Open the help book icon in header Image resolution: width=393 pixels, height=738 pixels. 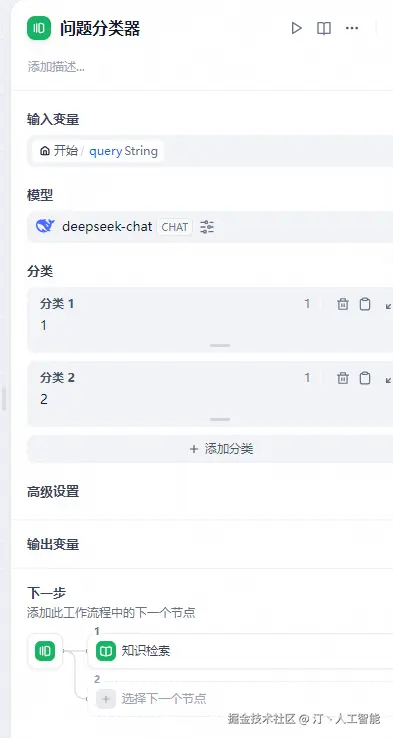[324, 28]
